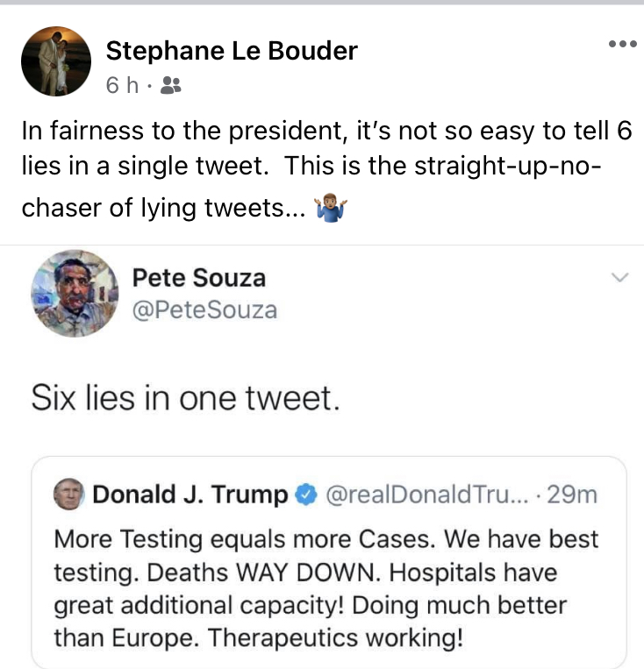The width and height of the screenshot is (644, 669).
Task: Open Pete Souza's profile name link
Action: tap(198, 278)
